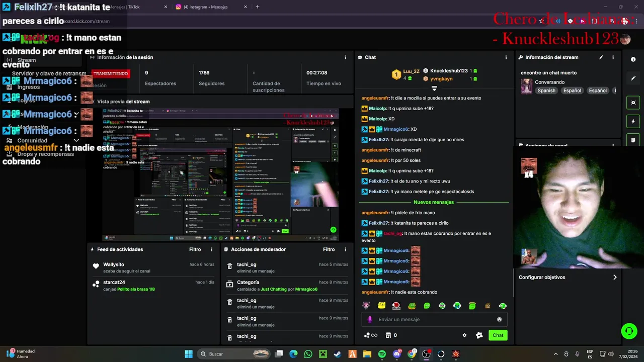Open Felixlh27 username in katanita message
The width and height of the screenshot is (644, 362).
click(x=379, y=223)
